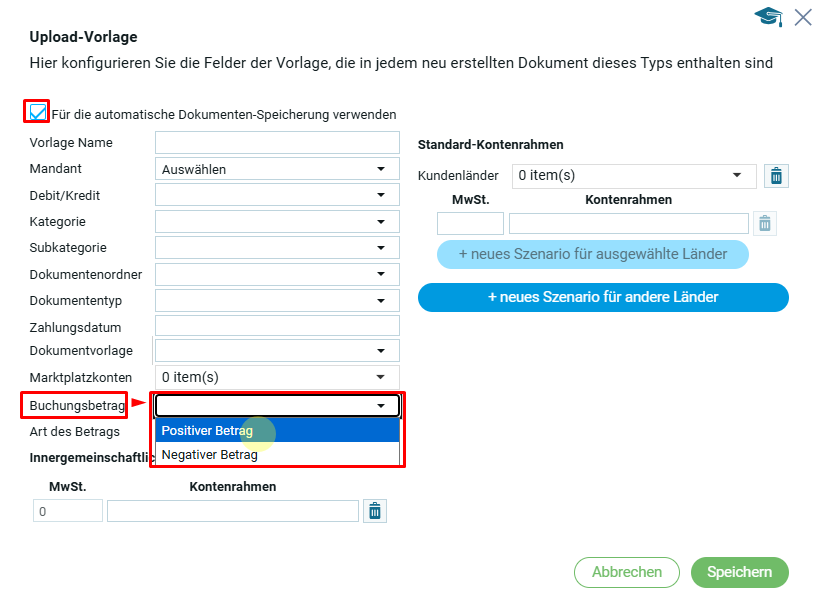
Task: Delete the Kundenländer selection with trash icon
Action: click(x=776, y=176)
